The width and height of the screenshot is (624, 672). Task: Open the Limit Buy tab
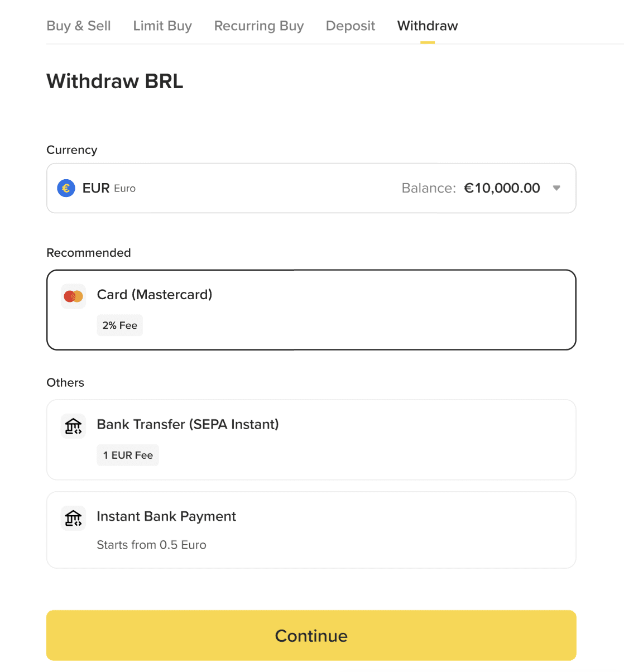click(162, 26)
